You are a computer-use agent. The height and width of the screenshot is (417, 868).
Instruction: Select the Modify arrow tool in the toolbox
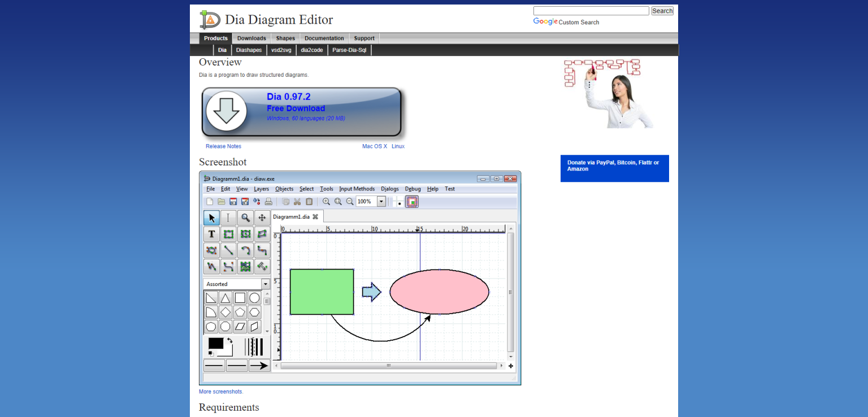[x=212, y=218]
